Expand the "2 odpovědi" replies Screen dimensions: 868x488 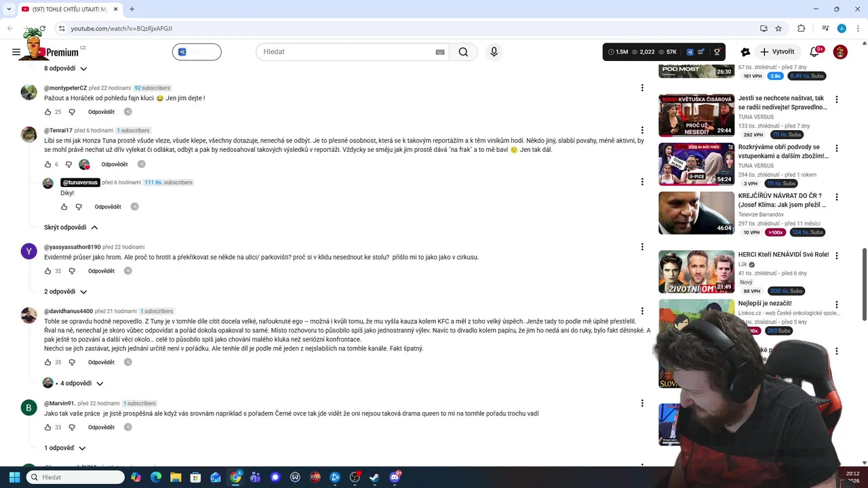click(x=66, y=291)
